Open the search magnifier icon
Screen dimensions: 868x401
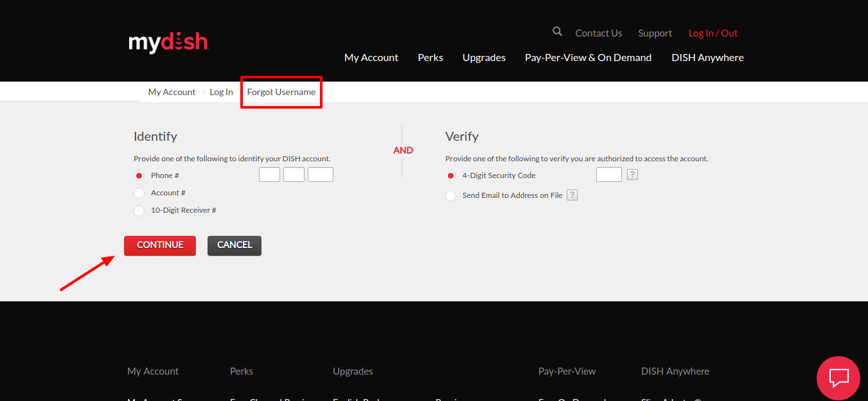[x=557, y=31]
